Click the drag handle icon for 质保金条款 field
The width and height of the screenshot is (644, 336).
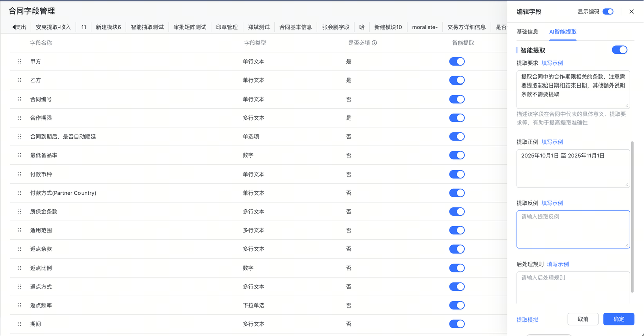coord(19,211)
